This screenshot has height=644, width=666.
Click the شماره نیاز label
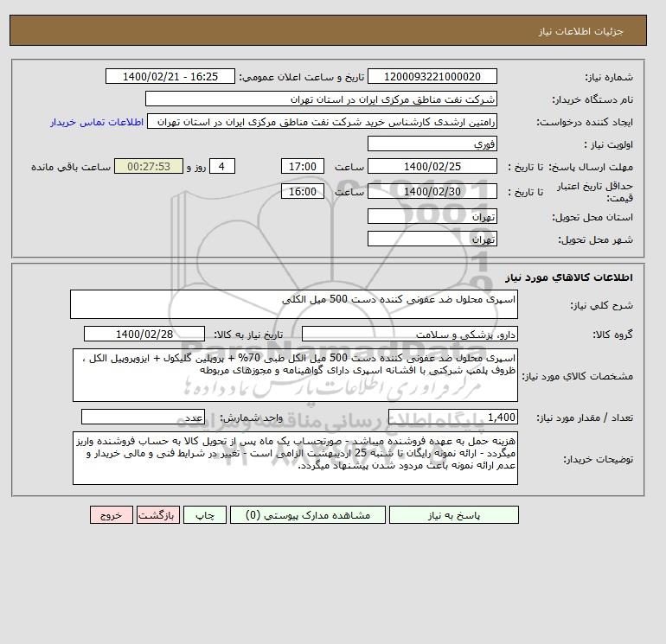click(609, 77)
